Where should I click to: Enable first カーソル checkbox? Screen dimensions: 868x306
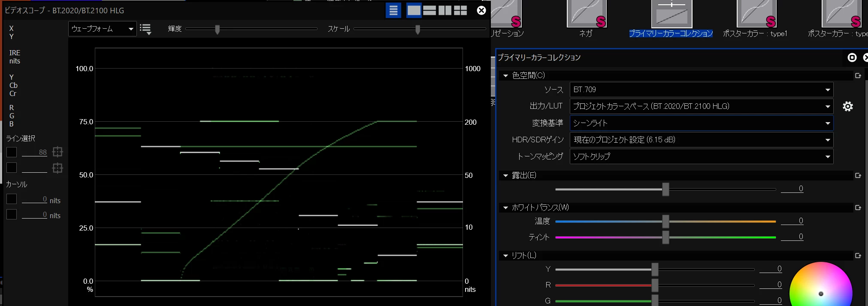[x=12, y=199]
